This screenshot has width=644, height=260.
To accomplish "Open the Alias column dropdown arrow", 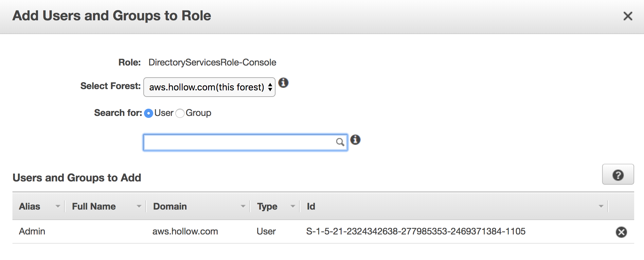I will point(58,206).
